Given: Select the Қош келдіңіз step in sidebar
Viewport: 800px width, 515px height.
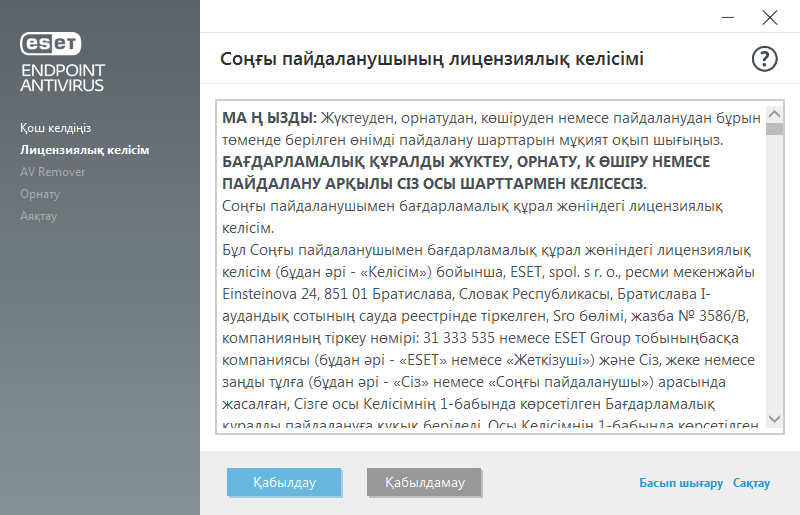Looking at the screenshot, I should (x=56, y=128).
